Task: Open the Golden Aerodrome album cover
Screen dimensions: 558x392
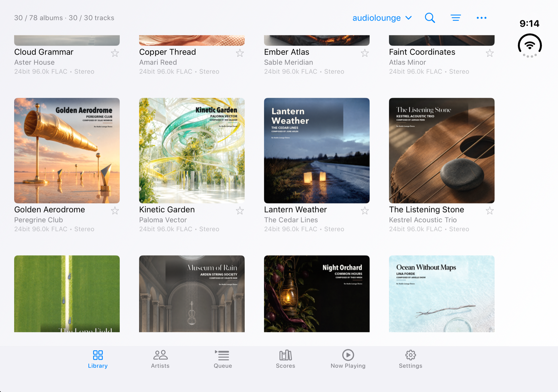Action: point(67,150)
